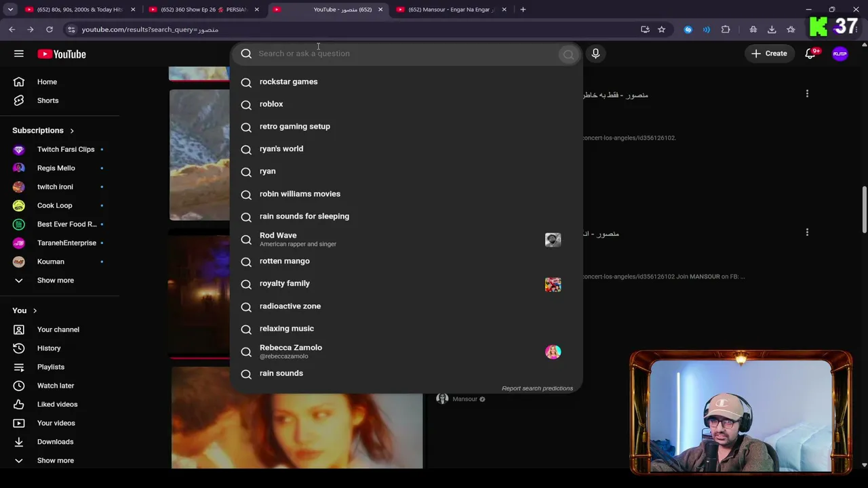Select the 'roblox' suggestion

coord(407,104)
